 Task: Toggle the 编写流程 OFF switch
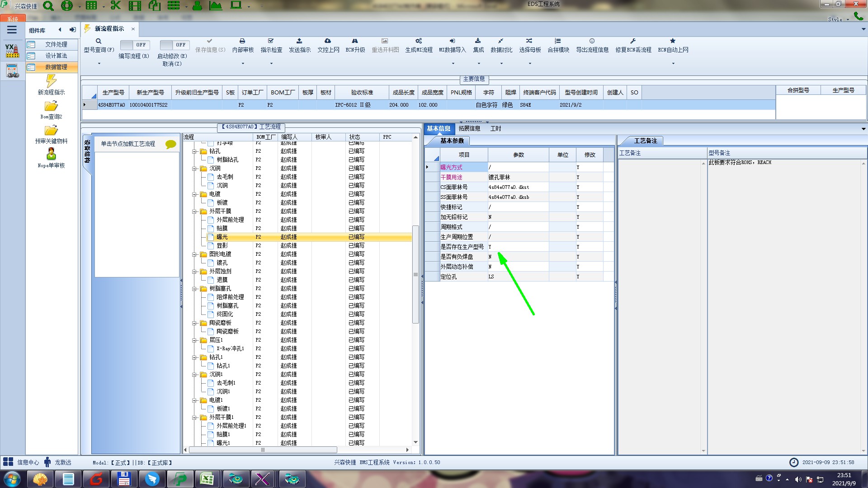[134, 45]
